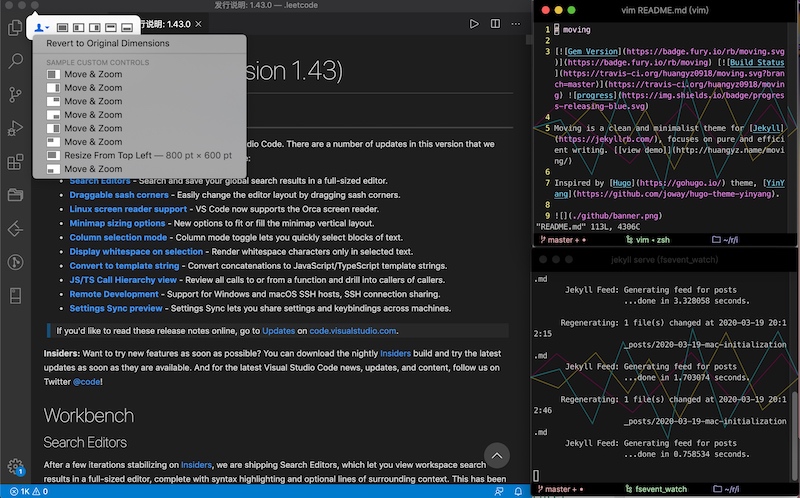The height and width of the screenshot is (498, 800).
Task: Click the errors and warnings status indicator
Action: pyautogui.click(x=29, y=491)
